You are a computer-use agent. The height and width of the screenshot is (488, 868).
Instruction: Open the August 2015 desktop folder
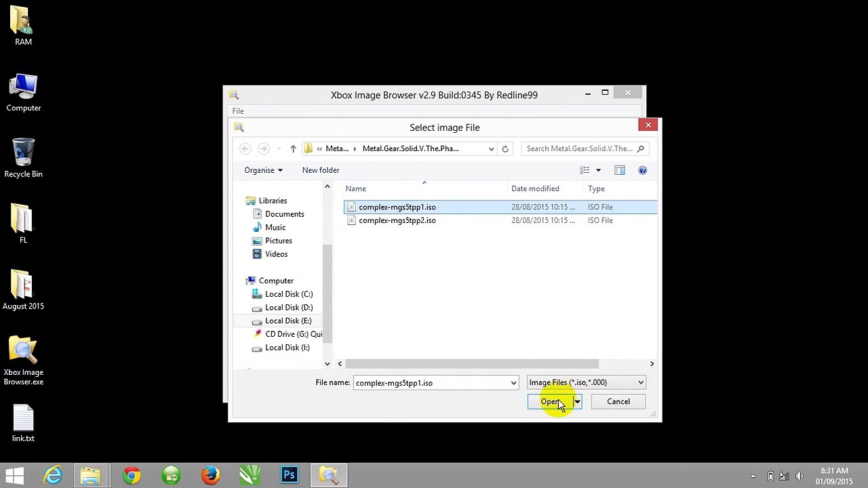(23, 291)
